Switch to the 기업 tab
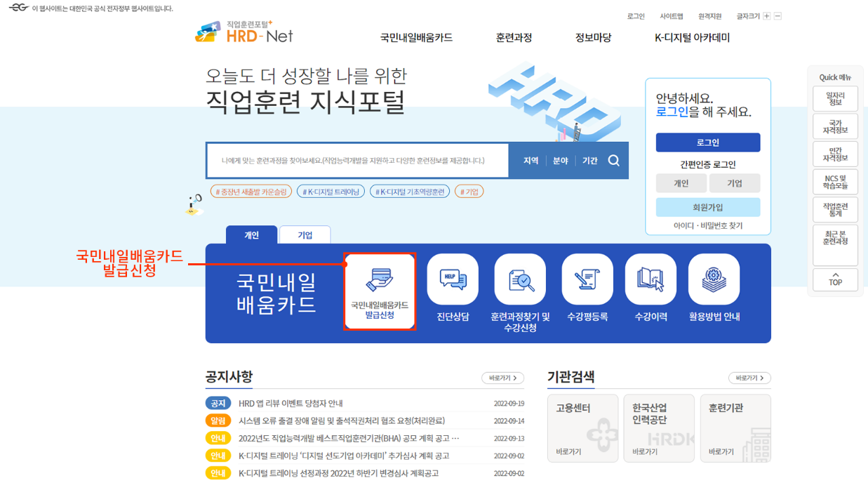Viewport: 868px width, 490px height. pos(305,234)
